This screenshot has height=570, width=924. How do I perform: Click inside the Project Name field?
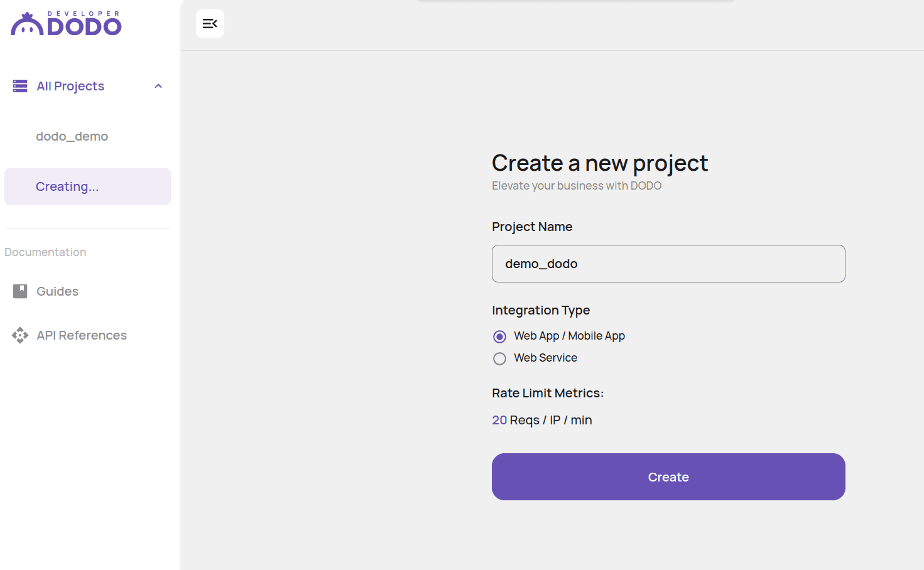pyautogui.click(x=668, y=264)
